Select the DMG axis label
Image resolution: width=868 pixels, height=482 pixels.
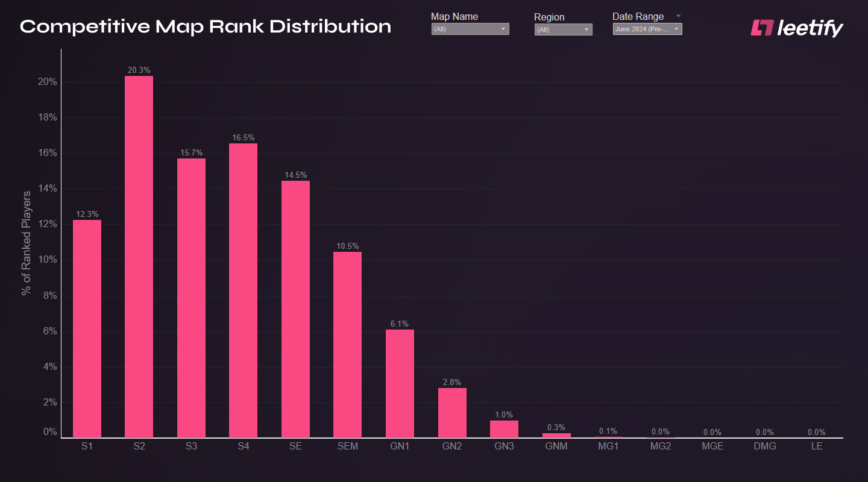point(765,446)
